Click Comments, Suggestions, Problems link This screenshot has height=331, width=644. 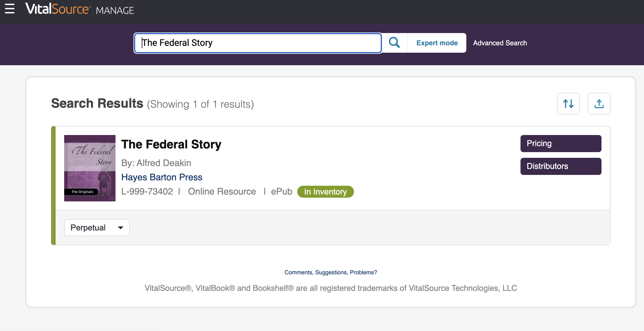pos(331,272)
